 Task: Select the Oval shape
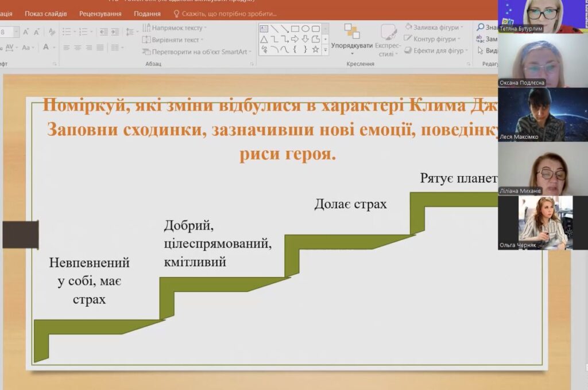pos(305,29)
